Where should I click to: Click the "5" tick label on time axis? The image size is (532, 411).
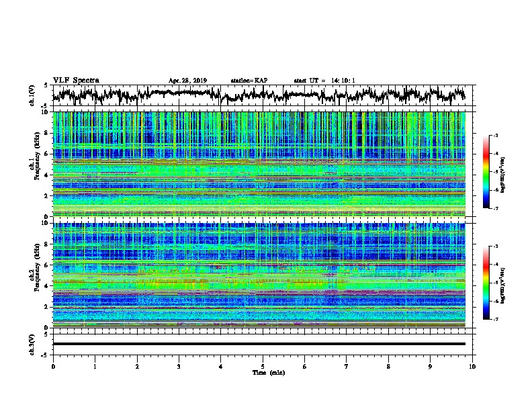(263, 367)
